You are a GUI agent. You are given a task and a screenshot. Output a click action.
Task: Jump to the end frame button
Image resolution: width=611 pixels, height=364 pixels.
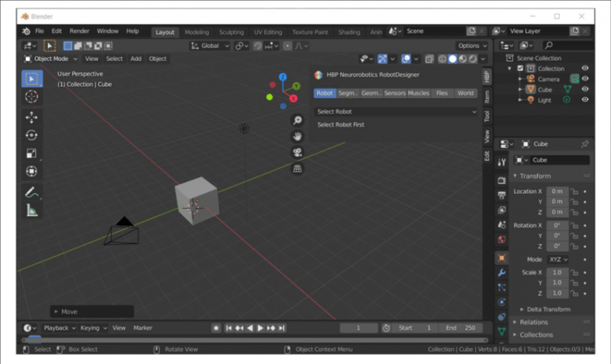pos(282,328)
